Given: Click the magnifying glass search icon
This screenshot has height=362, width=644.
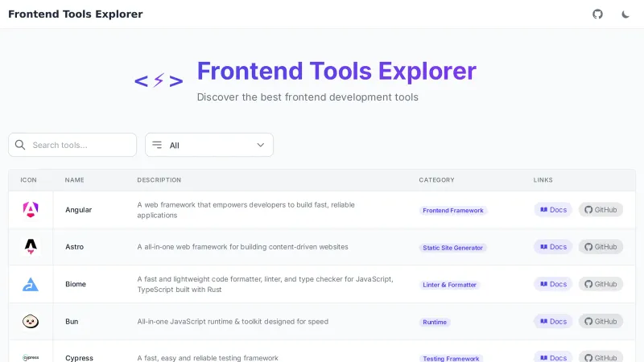Looking at the screenshot, I should pos(20,145).
